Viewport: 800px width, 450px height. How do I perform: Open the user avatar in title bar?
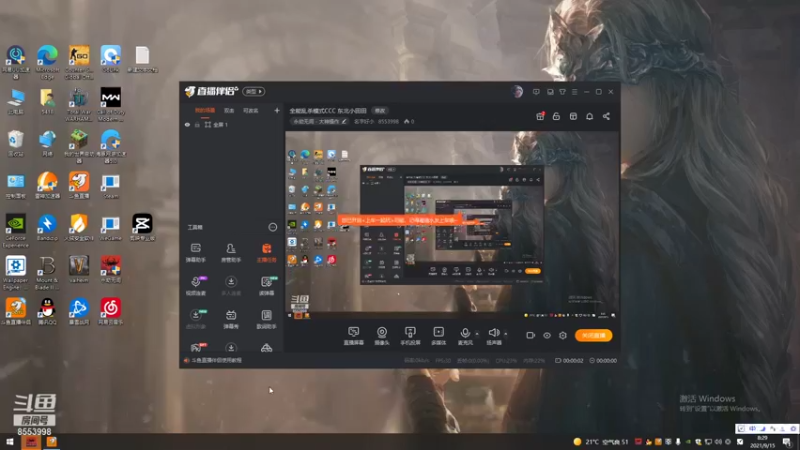(517, 92)
